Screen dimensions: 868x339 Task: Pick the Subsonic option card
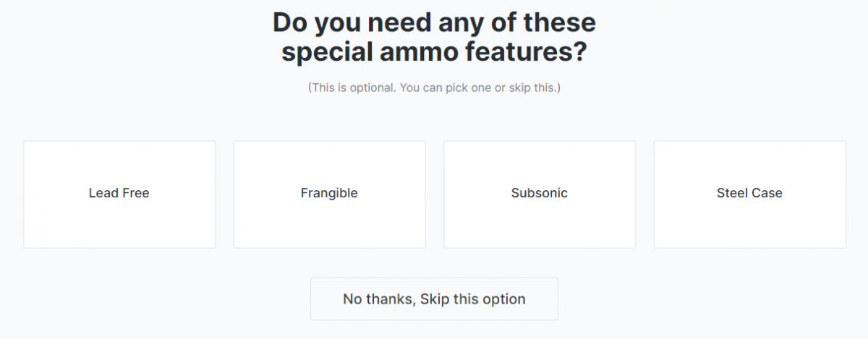(x=540, y=194)
